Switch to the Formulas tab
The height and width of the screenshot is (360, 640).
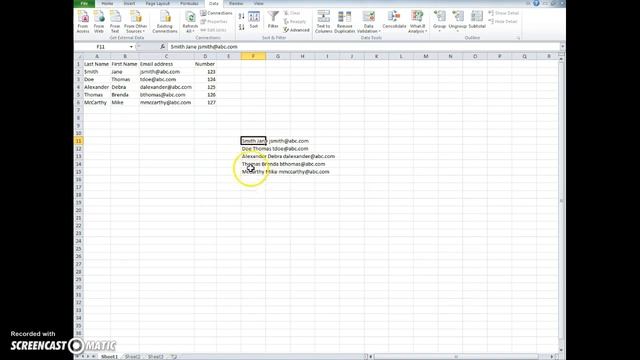pyautogui.click(x=189, y=3)
